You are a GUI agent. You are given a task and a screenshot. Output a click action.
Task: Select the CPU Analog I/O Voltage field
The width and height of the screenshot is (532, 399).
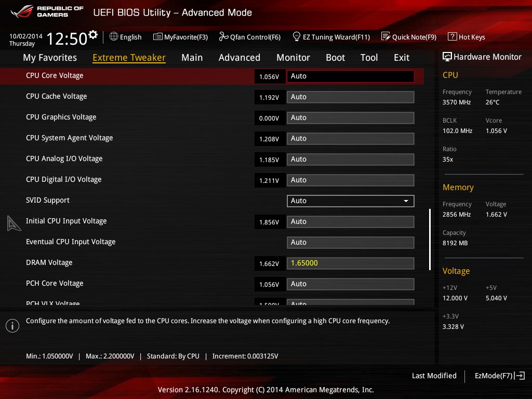[351, 159]
